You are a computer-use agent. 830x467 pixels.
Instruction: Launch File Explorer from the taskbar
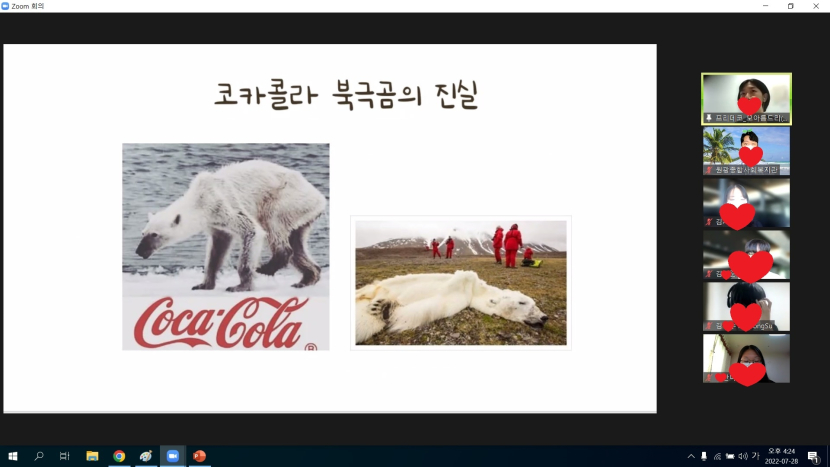pyautogui.click(x=92, y=456)
